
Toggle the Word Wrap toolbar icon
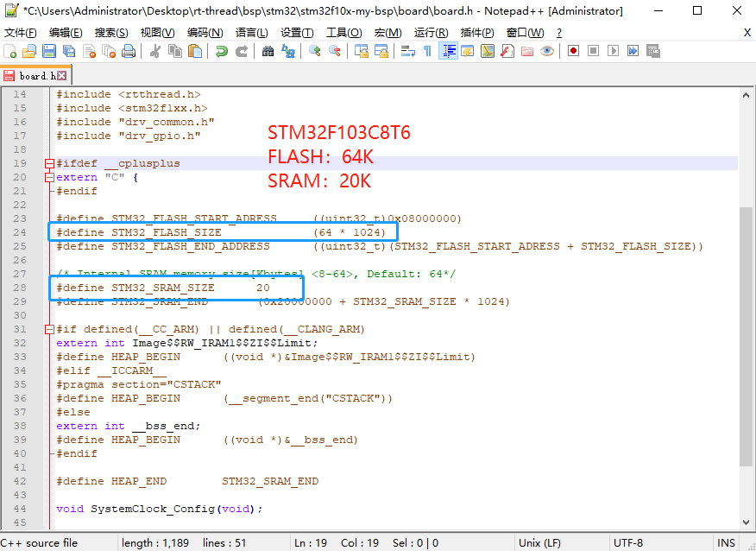pyautogui.click(x=408, y=51)
